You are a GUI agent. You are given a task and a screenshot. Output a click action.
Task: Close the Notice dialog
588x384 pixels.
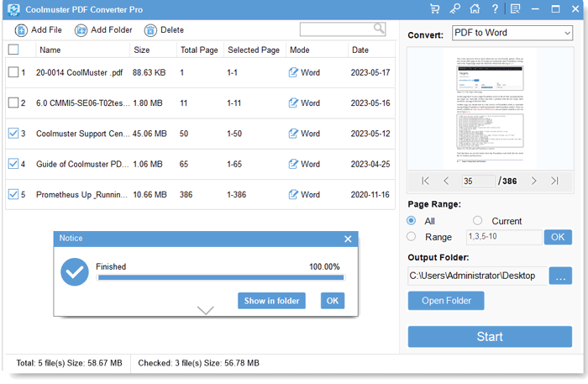[348, 239]
